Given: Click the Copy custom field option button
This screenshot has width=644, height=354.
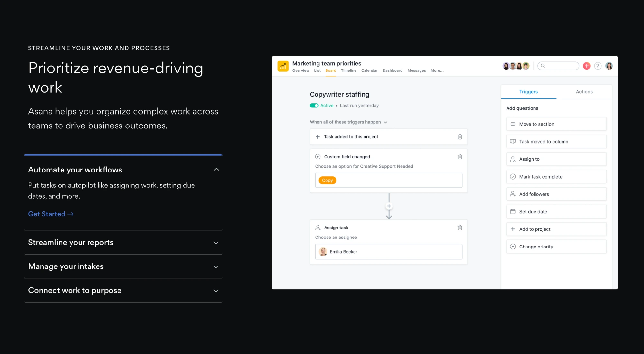Looking at the screenshot, I should [327, 180].
